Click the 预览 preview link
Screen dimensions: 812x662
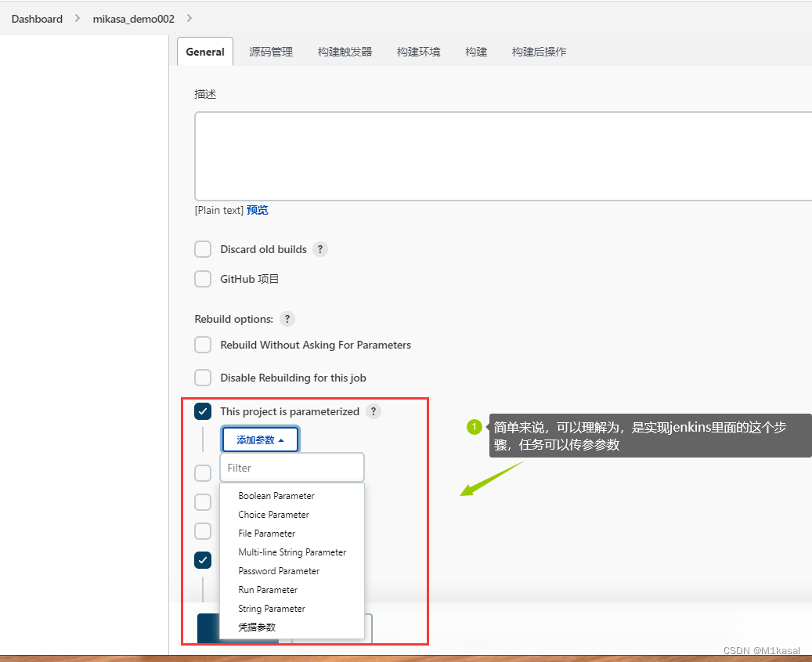click(258, 209)
